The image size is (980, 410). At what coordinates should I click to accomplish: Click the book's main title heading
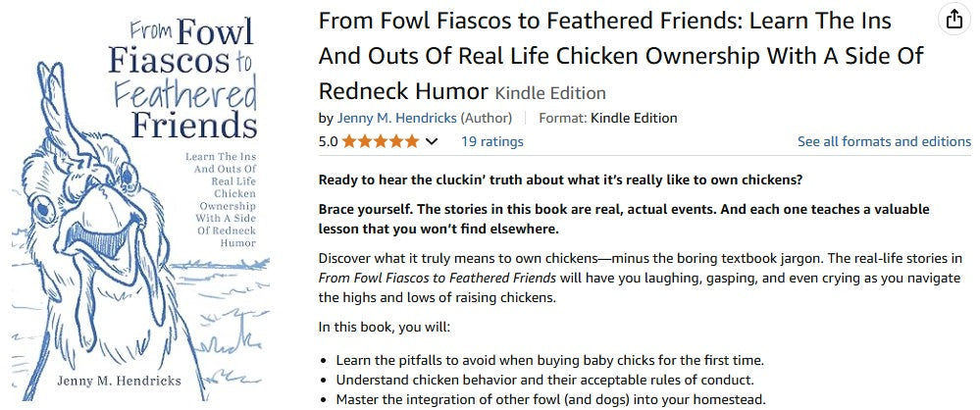coord(618,55)
